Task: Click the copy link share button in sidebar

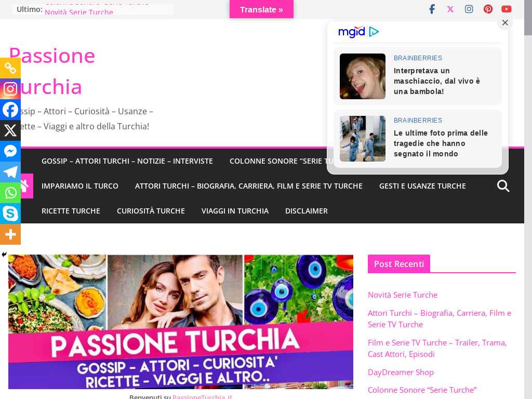Action: tap(10, 68)
